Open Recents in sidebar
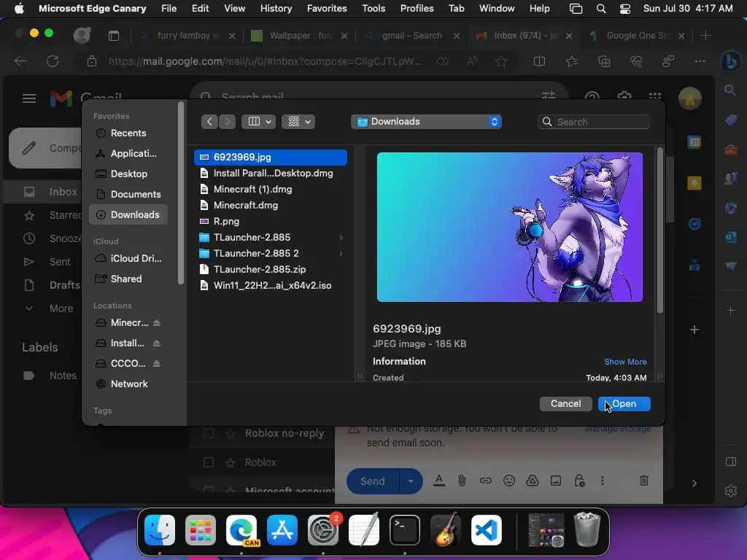Image resolution: width=747 pixels, height=560 pixels. pos(128,133)
